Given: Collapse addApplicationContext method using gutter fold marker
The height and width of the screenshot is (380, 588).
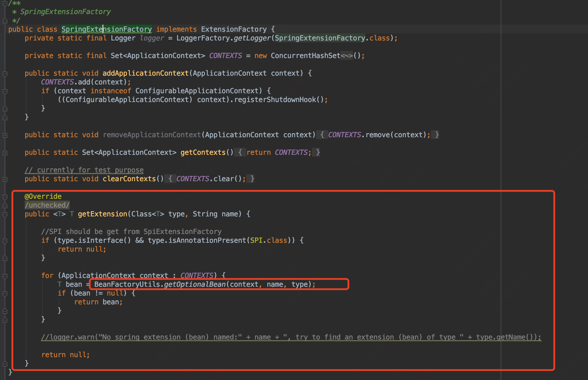Looking at the screenshot, I should click(x=5, y=74).
